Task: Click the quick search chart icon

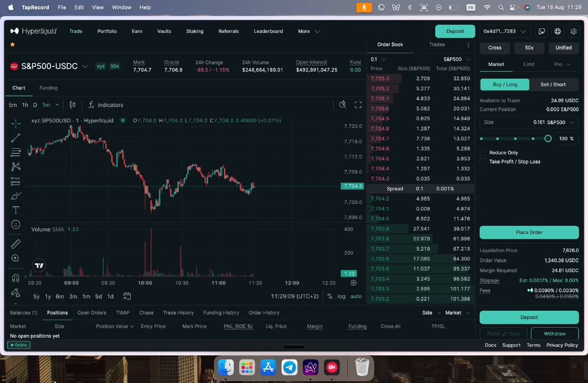Action: pyautogui.click(x=343, y=105)
